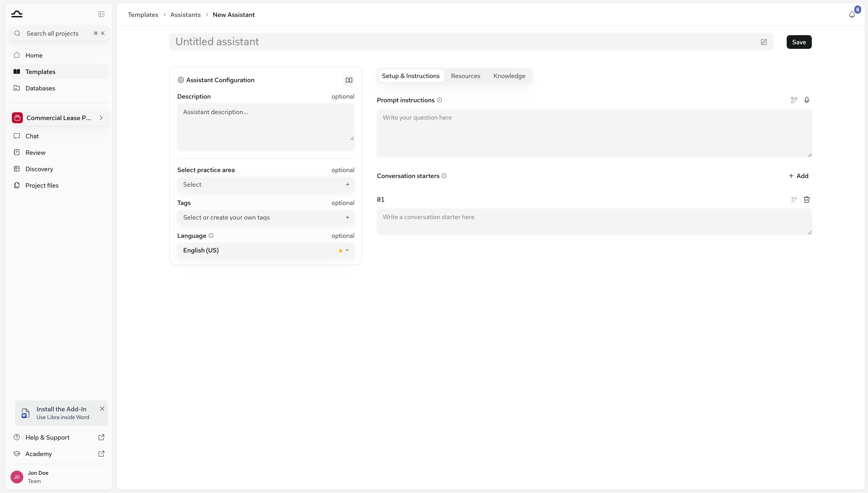Click the Save button

[799, 42]
